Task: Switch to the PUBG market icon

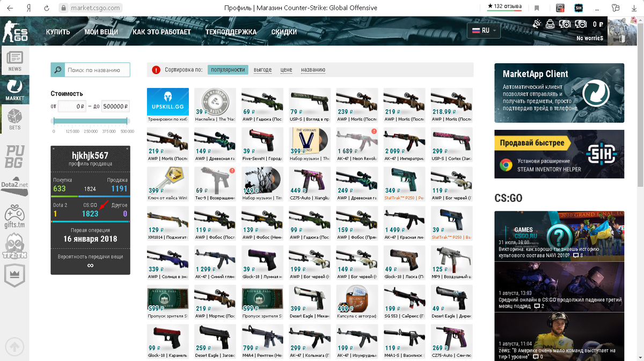Action: [14, 157]
